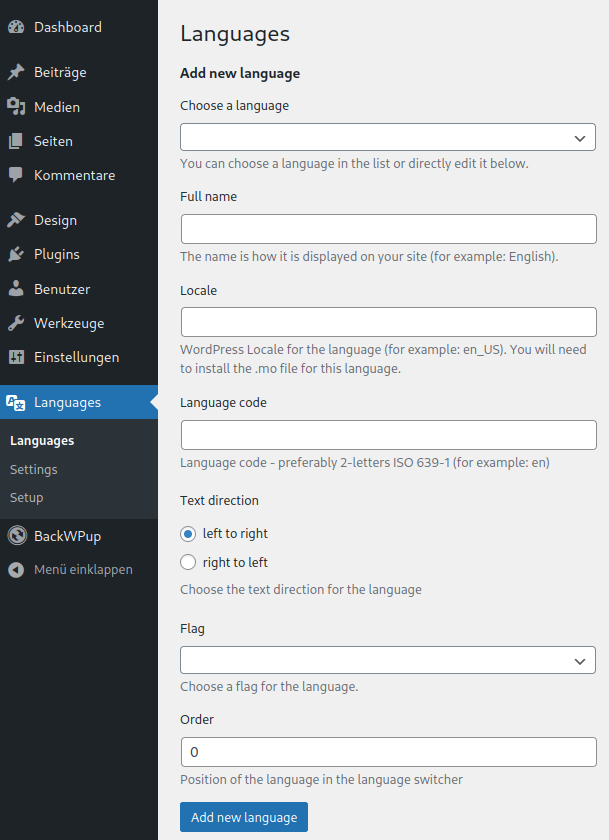This screenshot has height=840, width=609.
Task: Open the Settings submenu item
Action: tap(34, 469)
